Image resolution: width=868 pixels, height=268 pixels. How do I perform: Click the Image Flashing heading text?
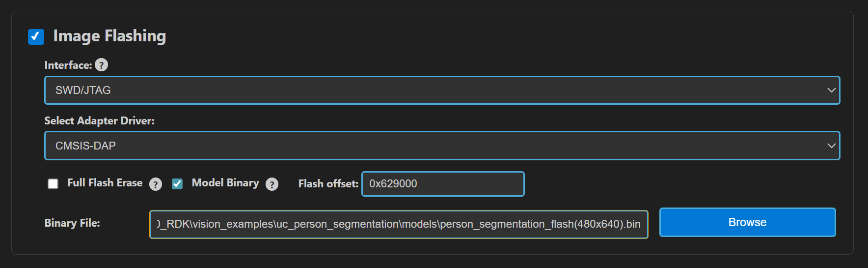[109, 36]
